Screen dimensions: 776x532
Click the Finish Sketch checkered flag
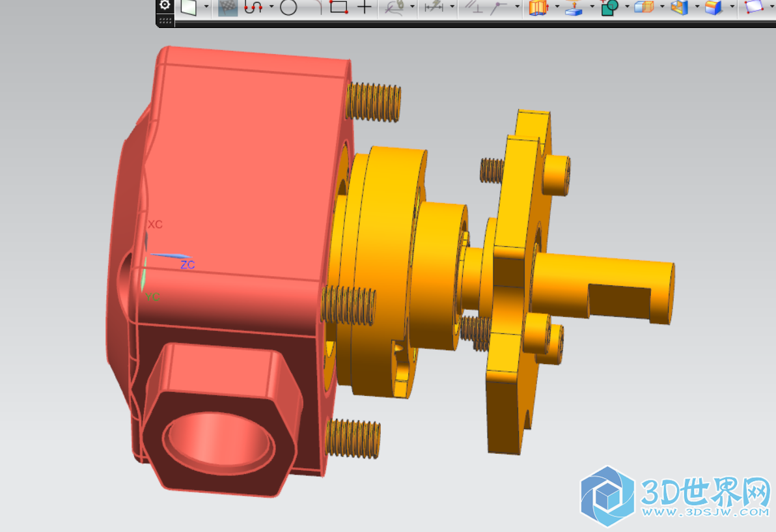click(x=228, y=7)
